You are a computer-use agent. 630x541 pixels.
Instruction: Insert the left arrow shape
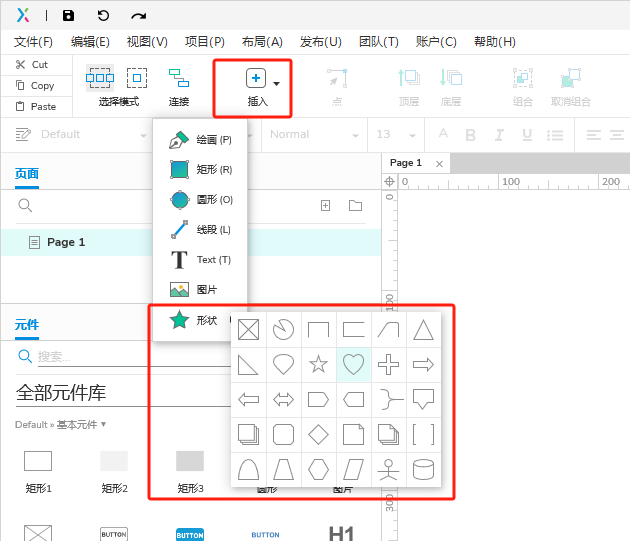pos(248,400)
